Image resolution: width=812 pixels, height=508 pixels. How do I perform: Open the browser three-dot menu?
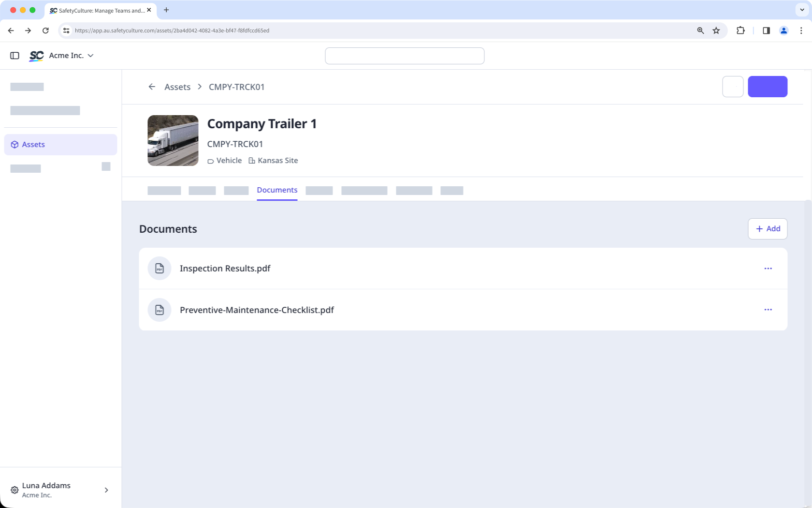[801, 30]
